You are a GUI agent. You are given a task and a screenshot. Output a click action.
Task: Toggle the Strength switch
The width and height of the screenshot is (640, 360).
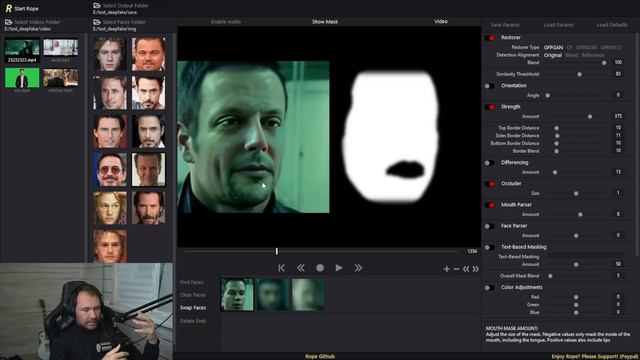pyautogui.click(x=490, y=107)
